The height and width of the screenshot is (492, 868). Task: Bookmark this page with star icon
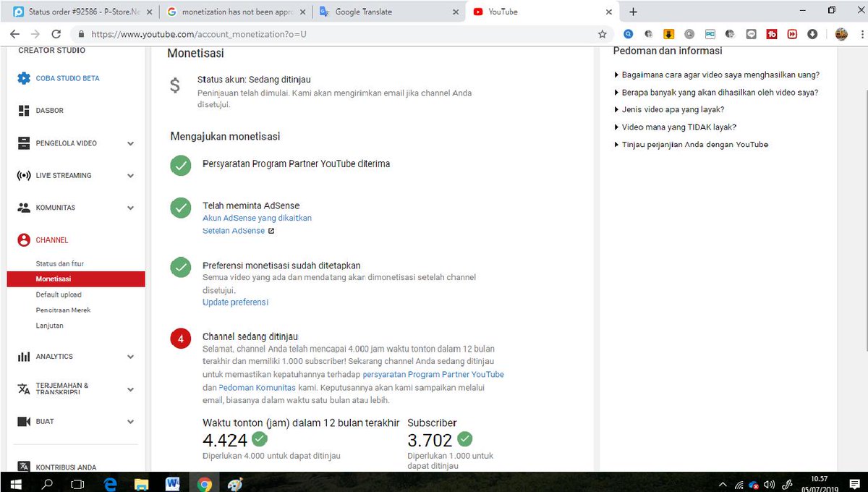(603, 34)
